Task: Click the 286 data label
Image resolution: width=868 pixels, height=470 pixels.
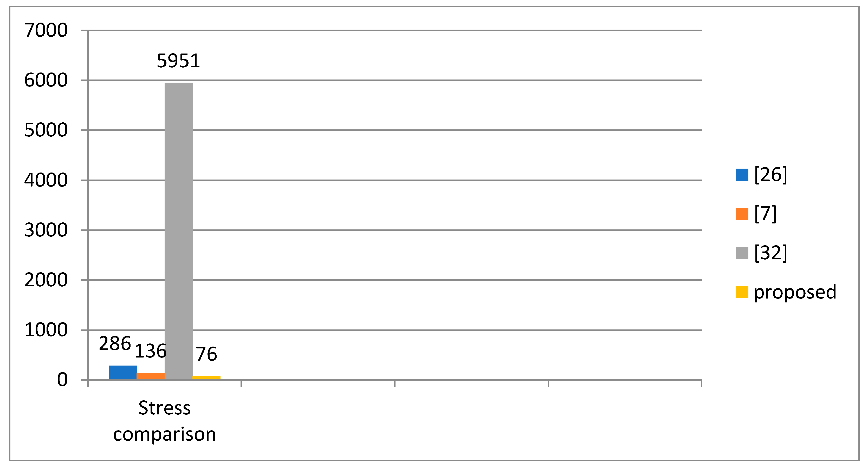Action: pyautogui.click(x=115, y=344)
